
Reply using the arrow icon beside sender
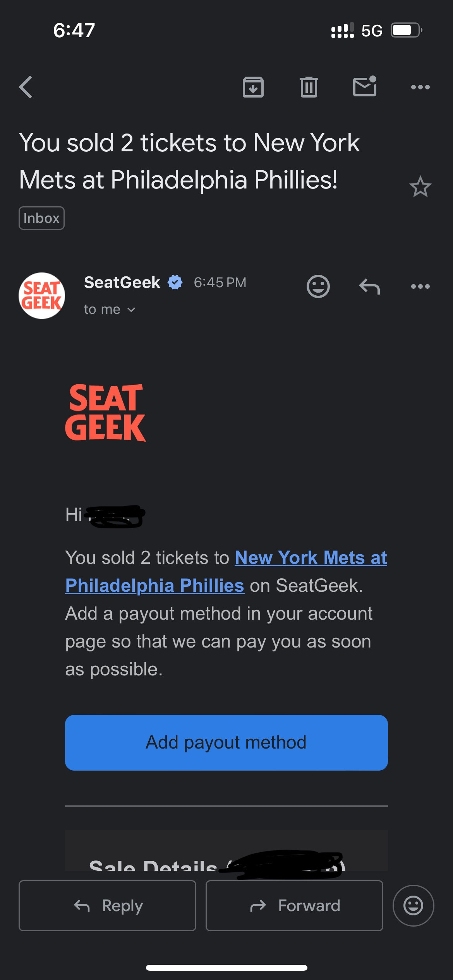point(369,287)
